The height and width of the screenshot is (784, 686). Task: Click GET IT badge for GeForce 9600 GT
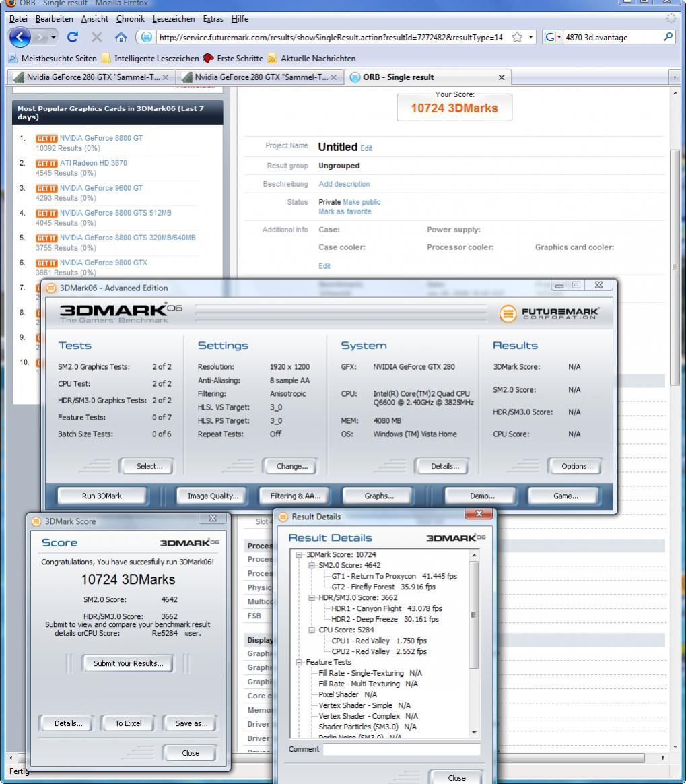46,189
